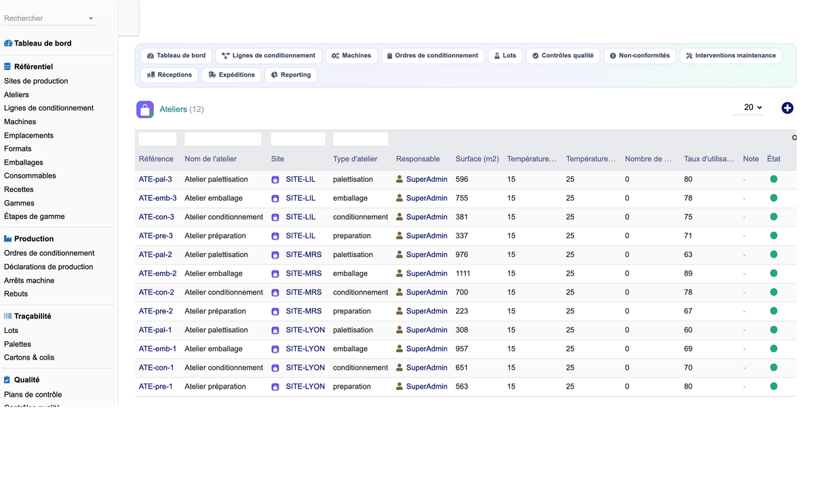Click the user icon in the ATE-pre-3 row
The image size is (814, 504).
(400, 236)
